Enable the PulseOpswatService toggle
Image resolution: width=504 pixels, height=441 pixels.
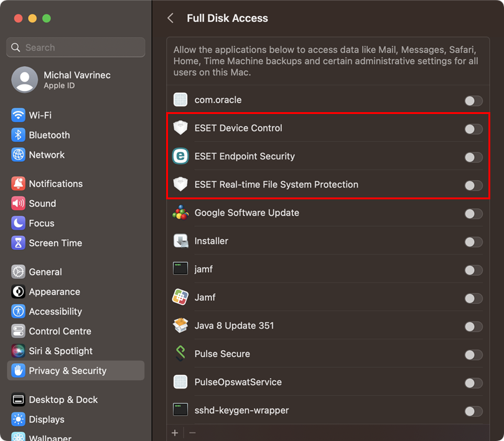pos(473,383)
